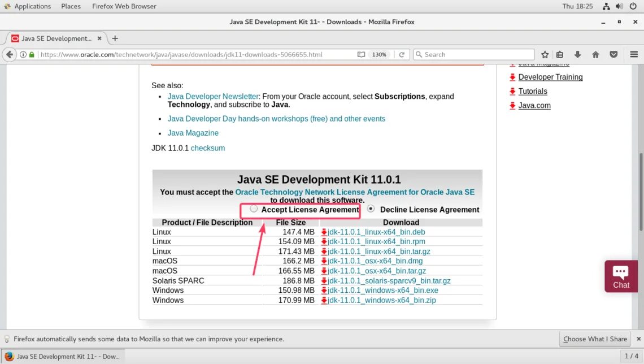Open Tutorials sidebar link
Viewport: 644px width, 364px height.
click(x=533, y=91)
